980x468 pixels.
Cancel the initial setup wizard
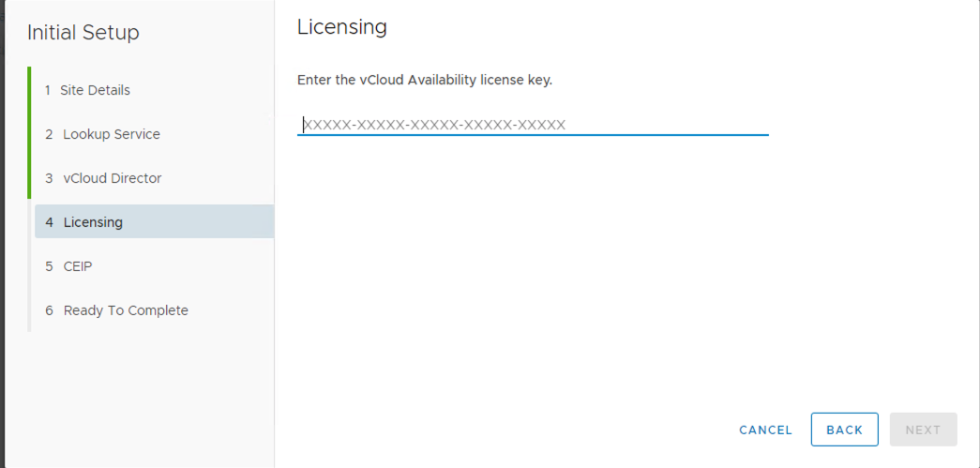click(x=765, y=430)
